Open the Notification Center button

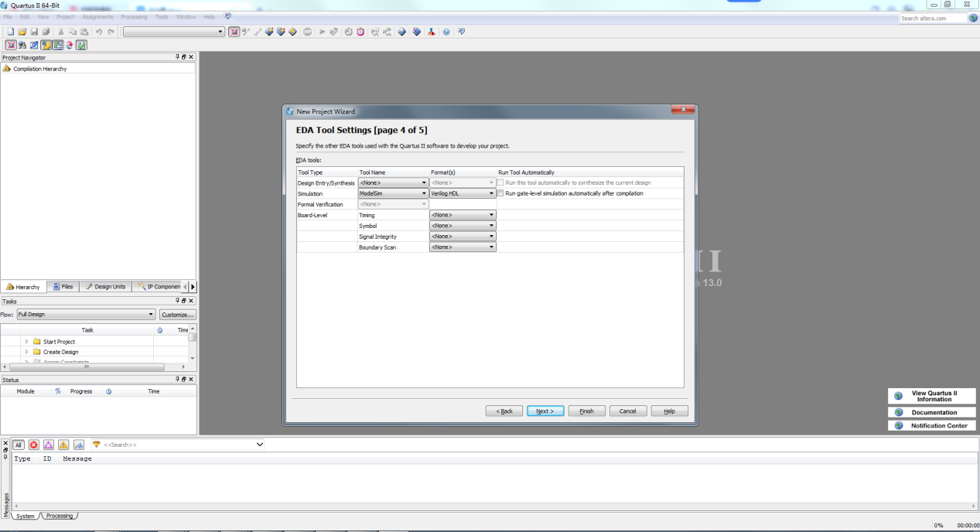point(932,425)
